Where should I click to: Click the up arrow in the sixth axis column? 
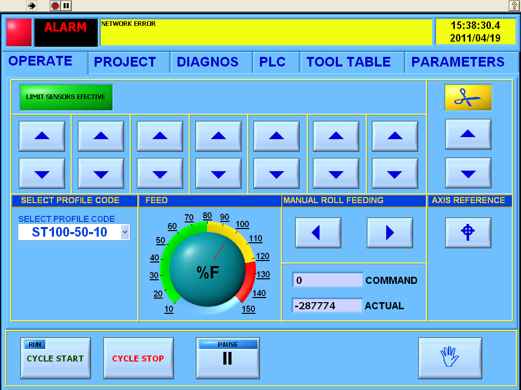click(336, 136)
